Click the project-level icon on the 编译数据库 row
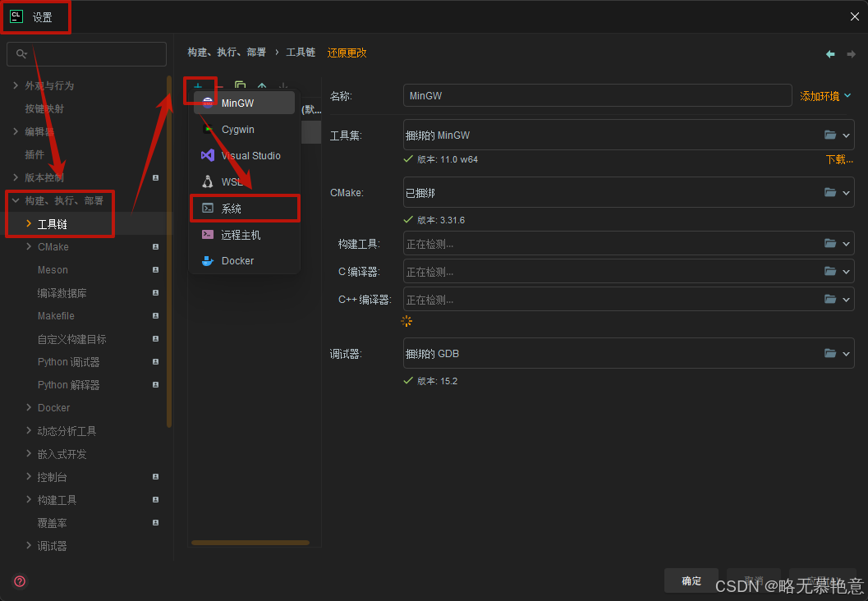 coord(155,293)
